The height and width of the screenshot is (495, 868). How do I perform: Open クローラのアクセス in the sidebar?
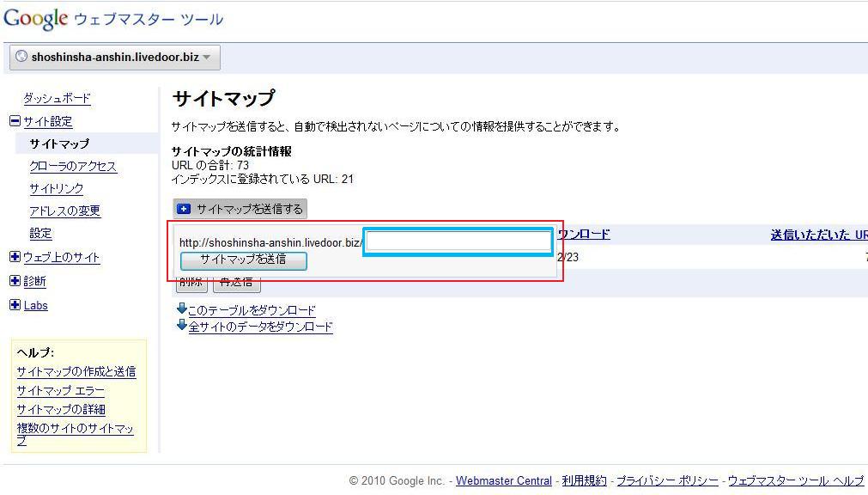[73, 167]
